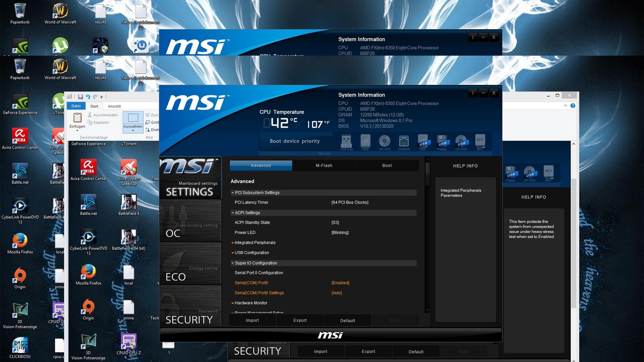Collapse the Paint ribbon with the chevron

click(x=565, y=106)
